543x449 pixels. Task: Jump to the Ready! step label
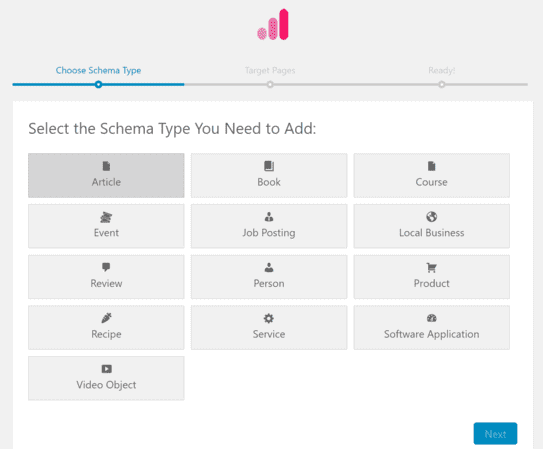442,70
